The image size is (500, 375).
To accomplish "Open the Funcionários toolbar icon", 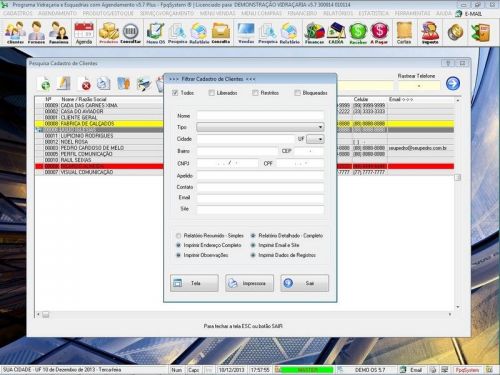I will coord(59,32).
